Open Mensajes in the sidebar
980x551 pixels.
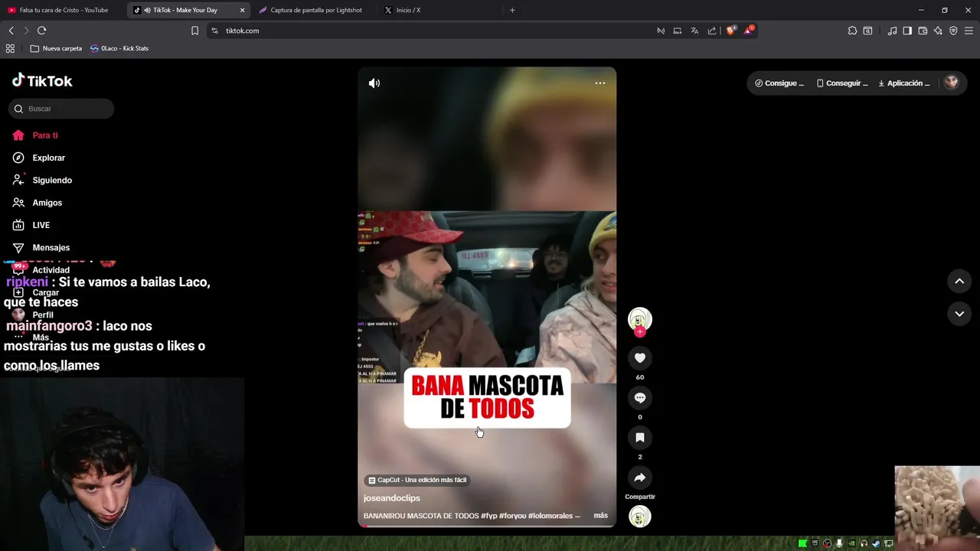(41, 247)
